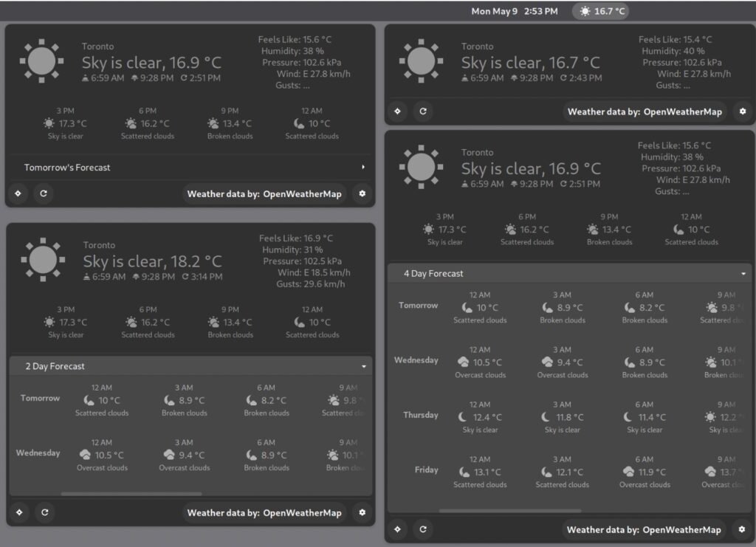Open settings gear in top-left weather panel
This screenshot has height=547, width=756.
tap(362, 193)
